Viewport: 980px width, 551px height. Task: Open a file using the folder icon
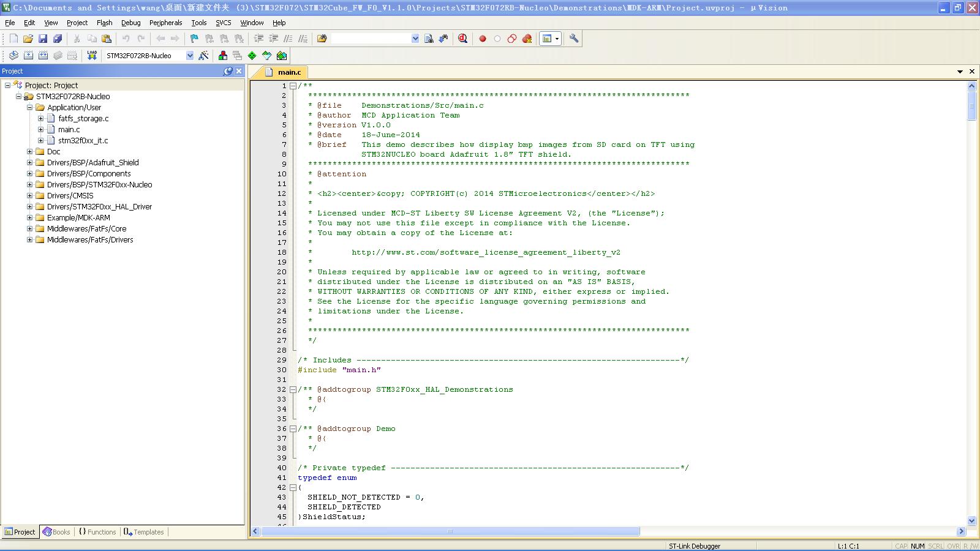pos(28,39)
